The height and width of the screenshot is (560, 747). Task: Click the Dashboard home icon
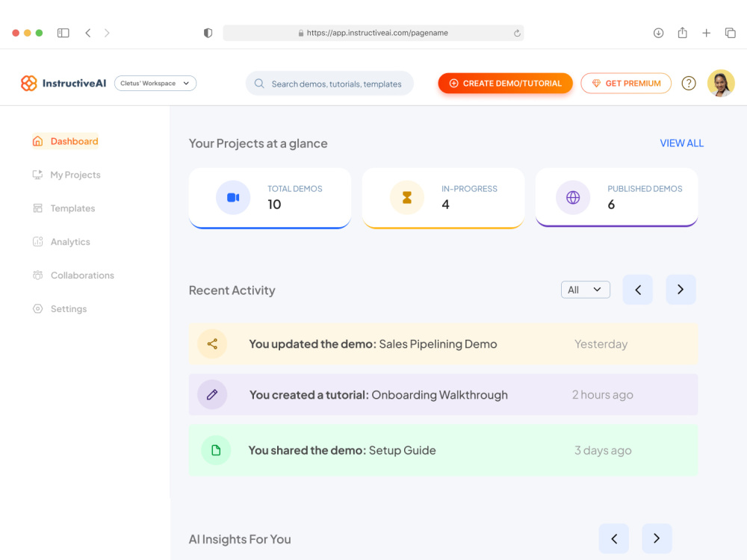click(x=37, y=141)
